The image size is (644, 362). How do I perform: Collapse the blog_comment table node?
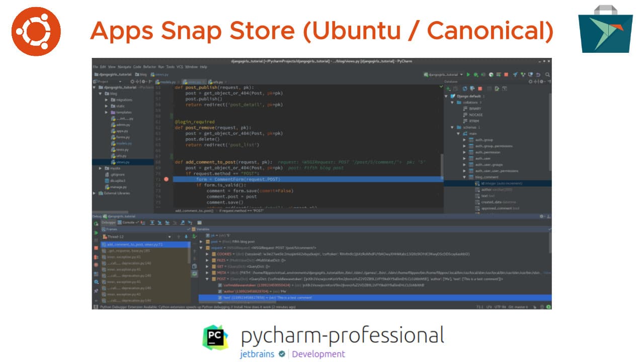pos(464,177)
